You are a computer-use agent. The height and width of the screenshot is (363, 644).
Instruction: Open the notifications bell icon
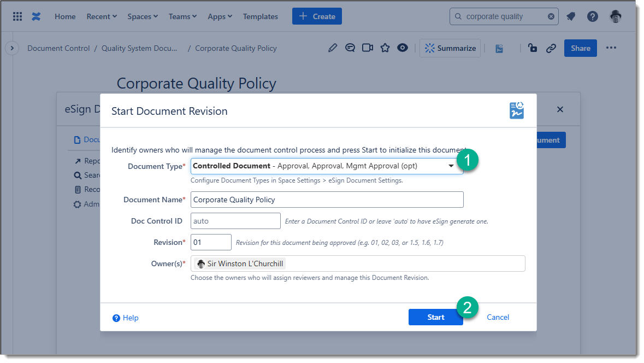point(571,16)
